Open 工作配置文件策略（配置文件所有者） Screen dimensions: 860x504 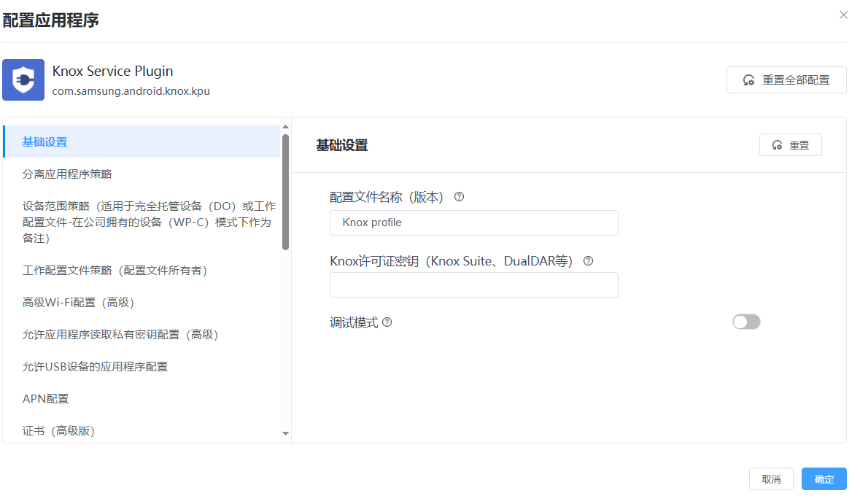[142, 271]
